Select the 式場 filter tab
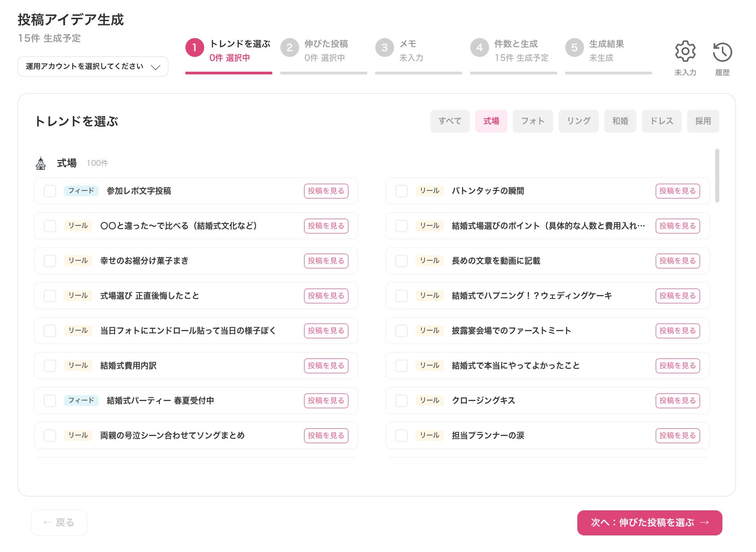 click(491, 121)
